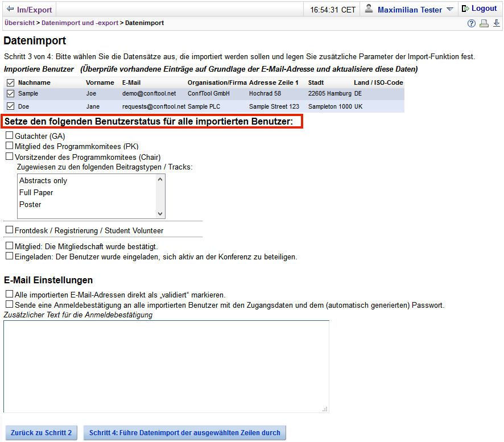This screenshot has height=442, width=504.
Task: Go back via the Im/Export link
Action: [x=34, y=10]
